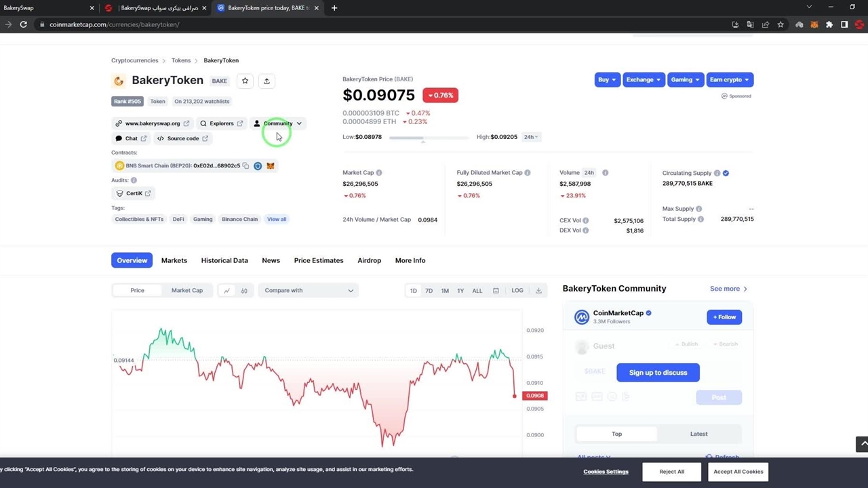Open the Compare with dropdown

click(x=309, y=291)
